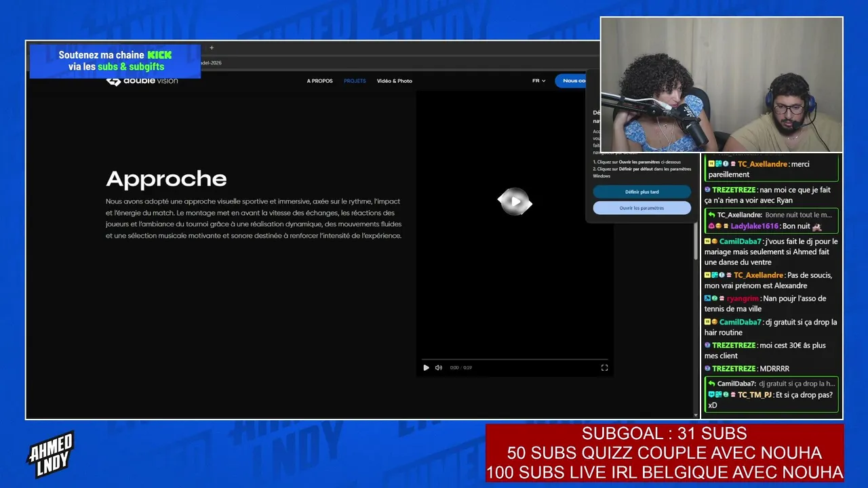868x488 pixels.
Task: Click the SUBGOAL : 31 SUBS text
Action: click(665, 434)
